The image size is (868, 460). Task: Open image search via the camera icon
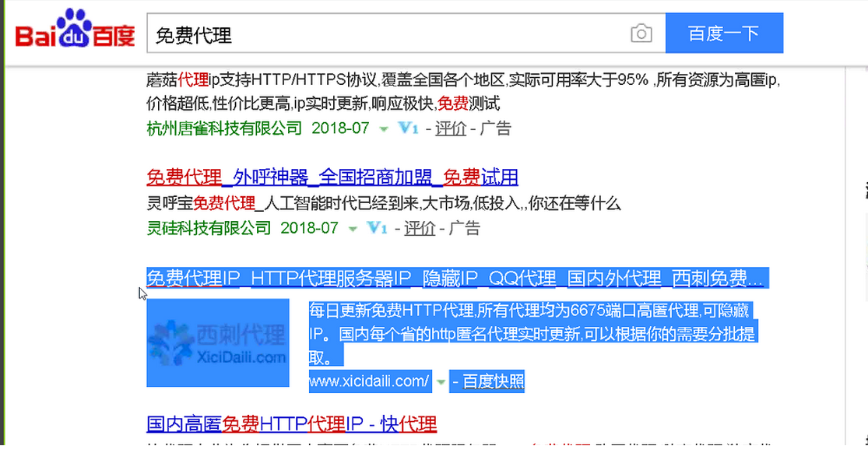641,33
